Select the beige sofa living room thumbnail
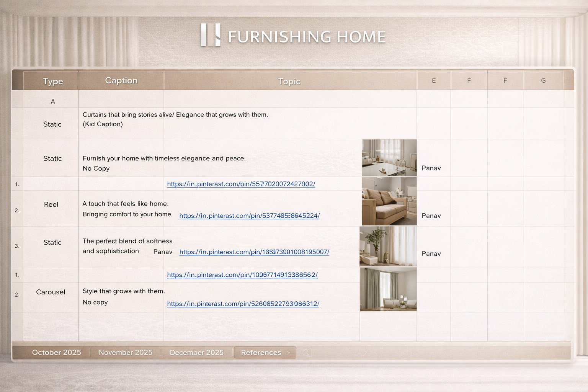The width and height of the screenshot is (588, 392). pos(389,201)
